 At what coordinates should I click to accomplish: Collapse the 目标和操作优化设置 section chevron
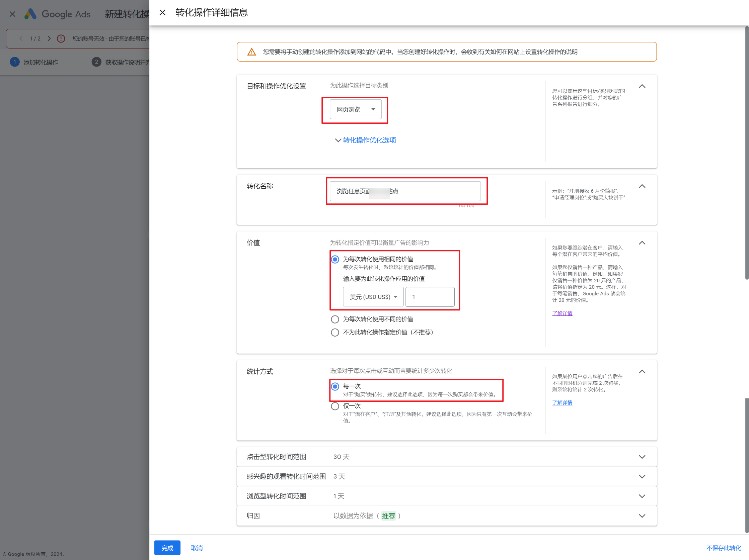(x=642, y=86)
